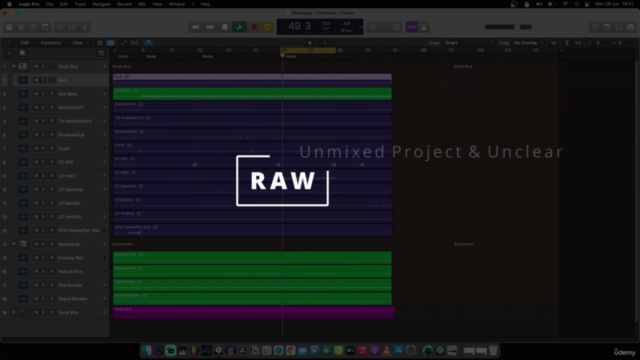Open Smart Controls dial icon

[60, 27]
